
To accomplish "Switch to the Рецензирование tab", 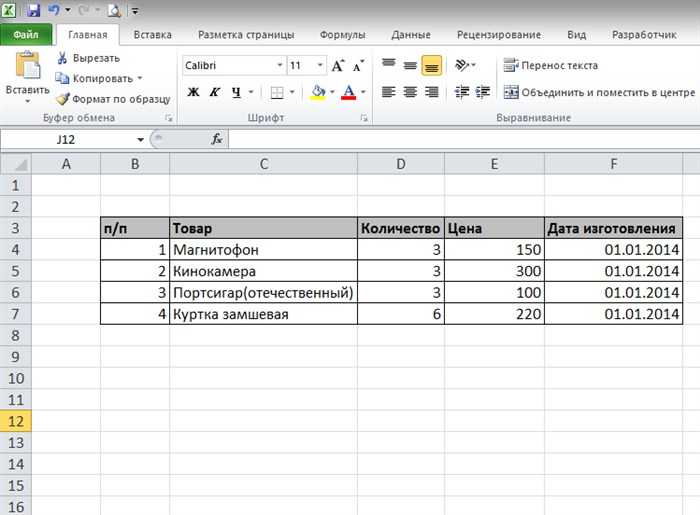I will [499, 35].
